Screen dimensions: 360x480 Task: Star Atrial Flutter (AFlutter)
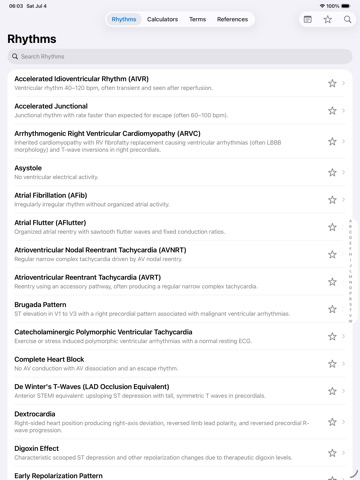point(332,227)
